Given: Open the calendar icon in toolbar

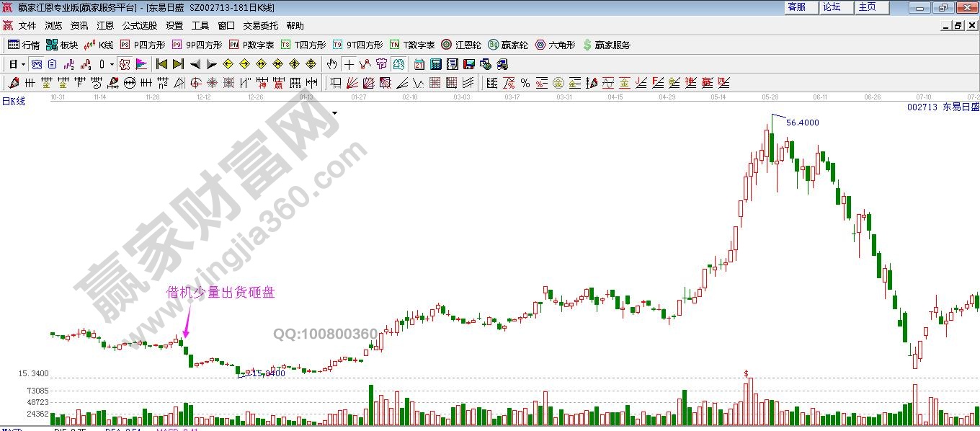Looking at the screenshot, I should 419,64.
